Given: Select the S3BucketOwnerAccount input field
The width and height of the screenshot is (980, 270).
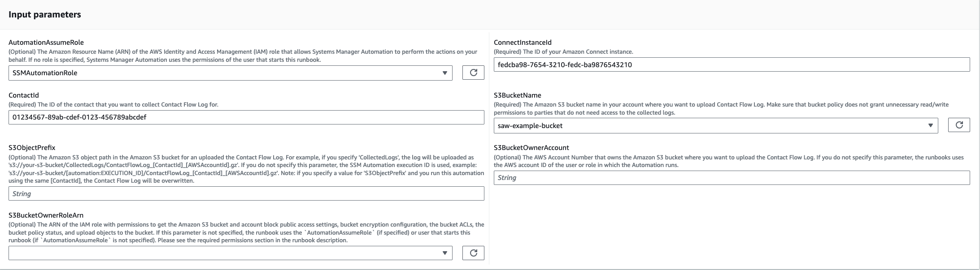Looking at the screenshot, I should coord(732,178).
